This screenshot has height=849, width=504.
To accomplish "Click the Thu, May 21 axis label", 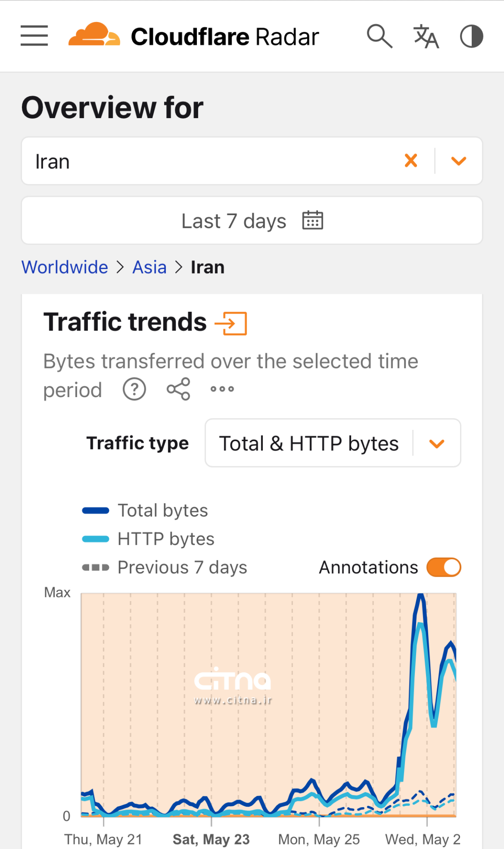I will pyautogui.click(x=103, y=839).
